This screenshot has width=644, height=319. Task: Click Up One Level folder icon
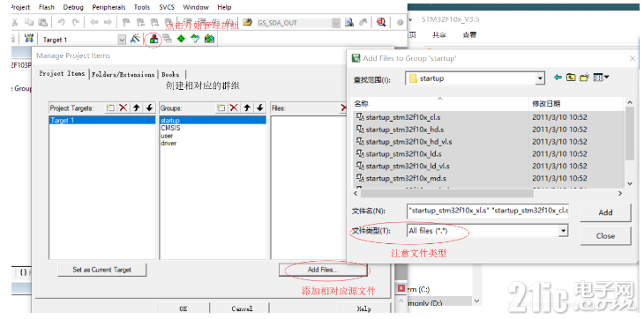571,78
